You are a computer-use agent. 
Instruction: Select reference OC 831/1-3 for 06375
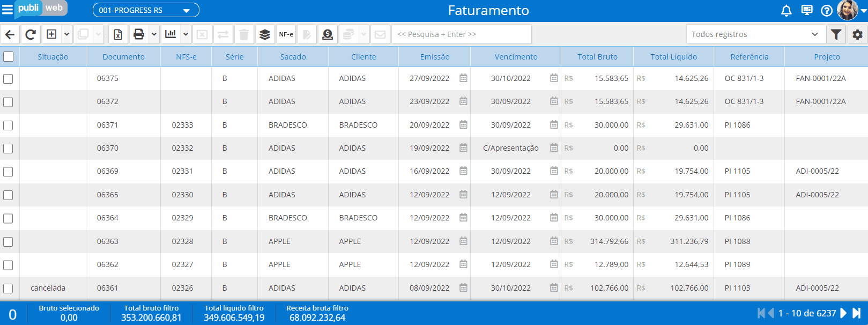(744, 78)
